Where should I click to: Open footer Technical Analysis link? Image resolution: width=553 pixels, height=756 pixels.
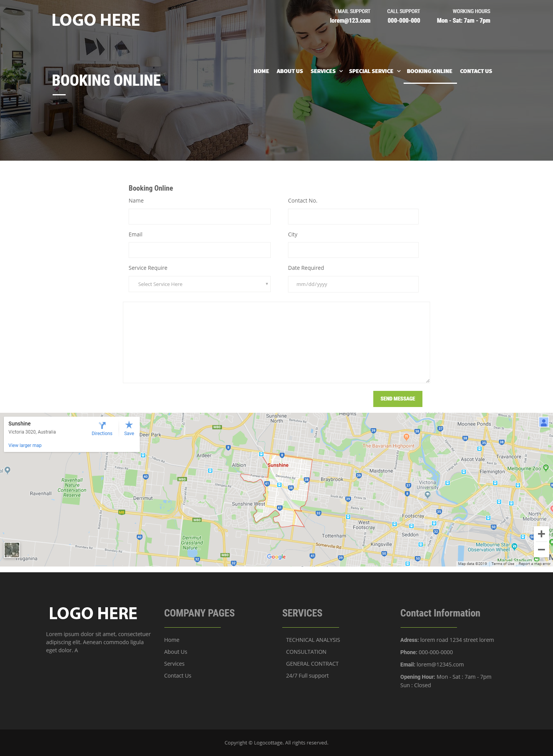(x=313, y=640)
